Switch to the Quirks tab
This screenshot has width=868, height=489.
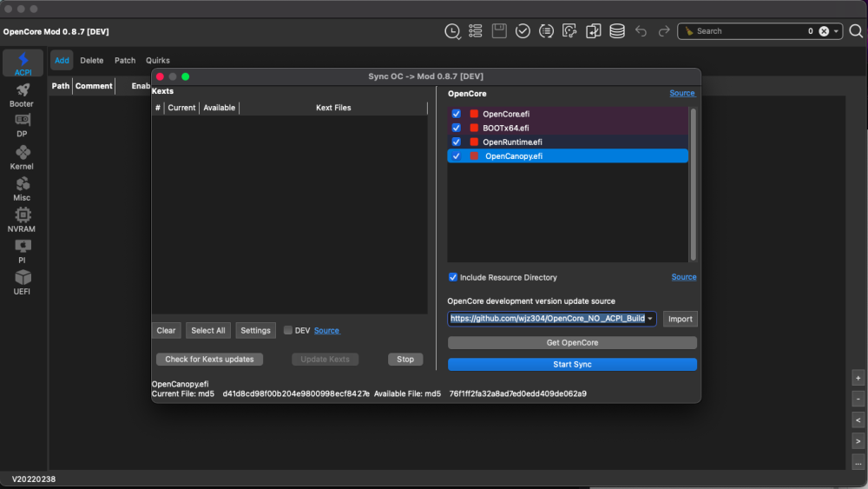158,60
